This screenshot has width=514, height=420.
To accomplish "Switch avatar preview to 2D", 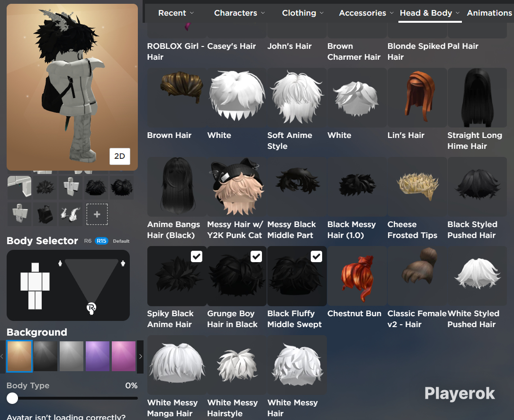I will tap(120, 156).
